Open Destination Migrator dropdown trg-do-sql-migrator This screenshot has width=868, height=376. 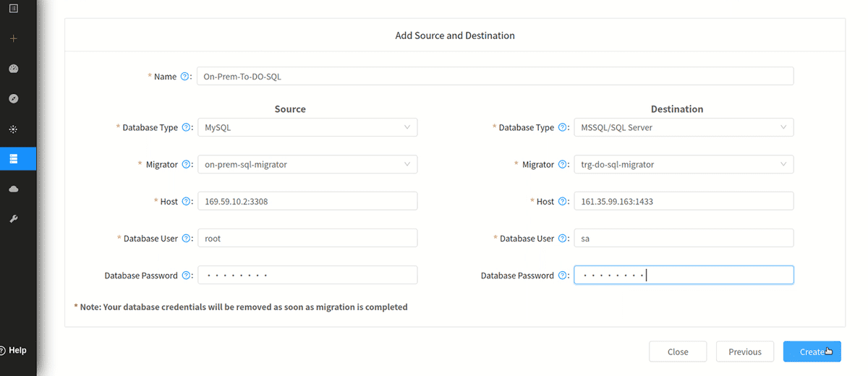pyautogui.click(x=684, y=164)
